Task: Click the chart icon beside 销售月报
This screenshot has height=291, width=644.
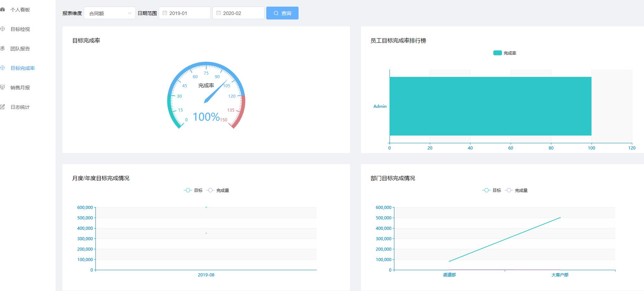Action: click(2, 87)
